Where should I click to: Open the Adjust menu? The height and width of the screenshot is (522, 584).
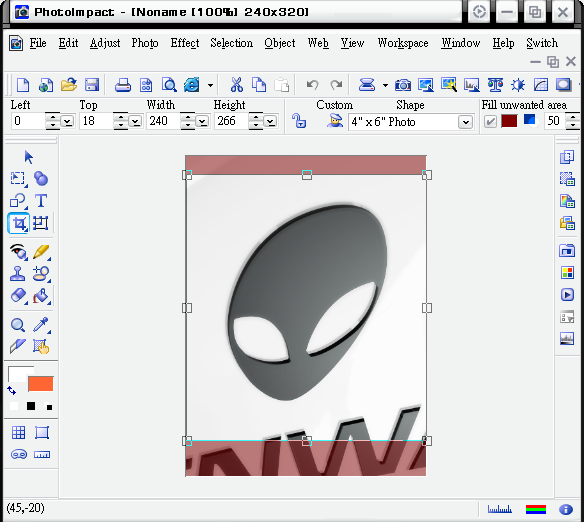[105, 43]
